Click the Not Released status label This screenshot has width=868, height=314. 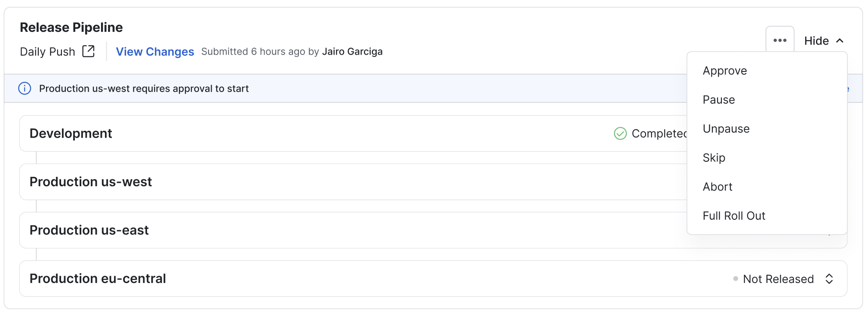(x=778, y=279)
